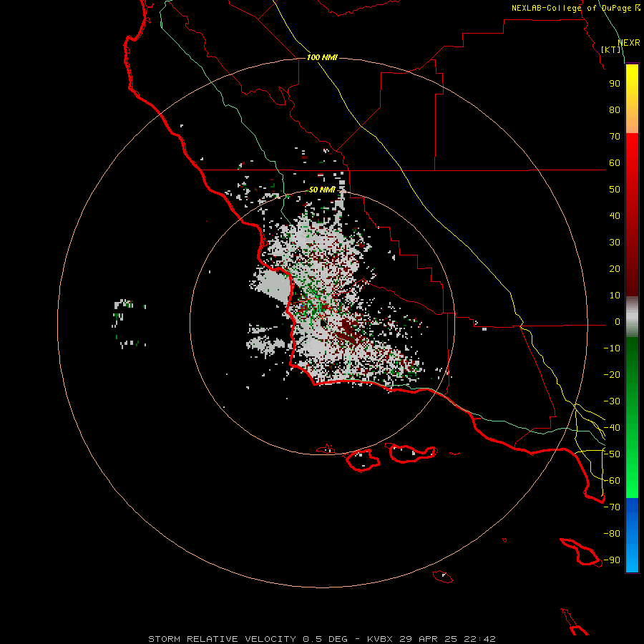Click STORM RELATIVE VELOCITY in the caption
The width and height of the screenshot is (644, 644).
[x=222, y=639]
